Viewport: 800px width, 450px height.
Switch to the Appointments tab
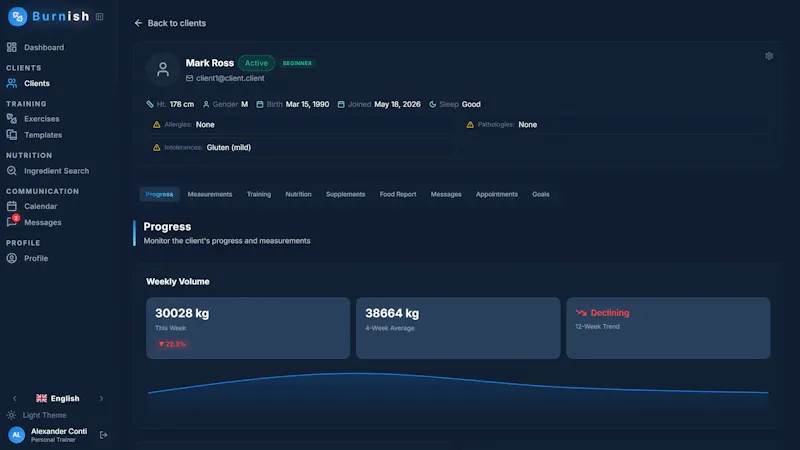click(x=496, y=194)
